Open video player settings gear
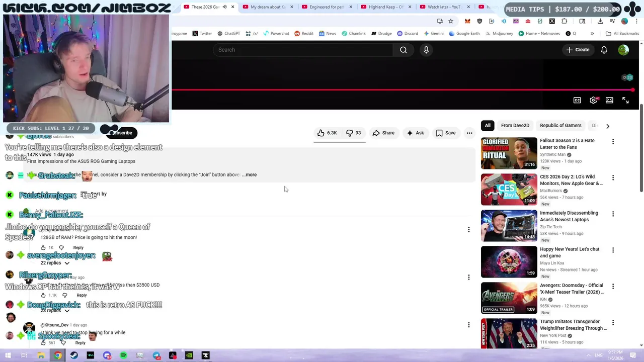644x362 pixels. 593,100
